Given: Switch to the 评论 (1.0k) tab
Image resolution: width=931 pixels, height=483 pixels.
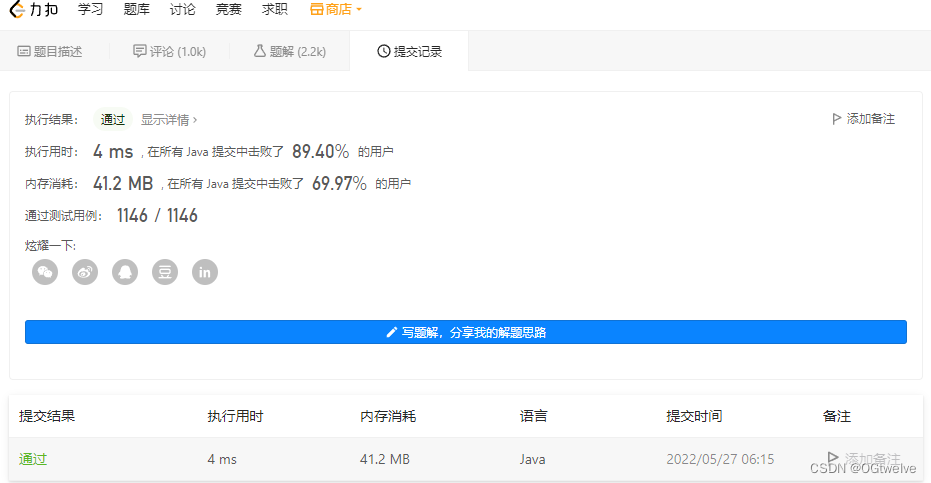Looking at the screenshot, I should point(169,52).
